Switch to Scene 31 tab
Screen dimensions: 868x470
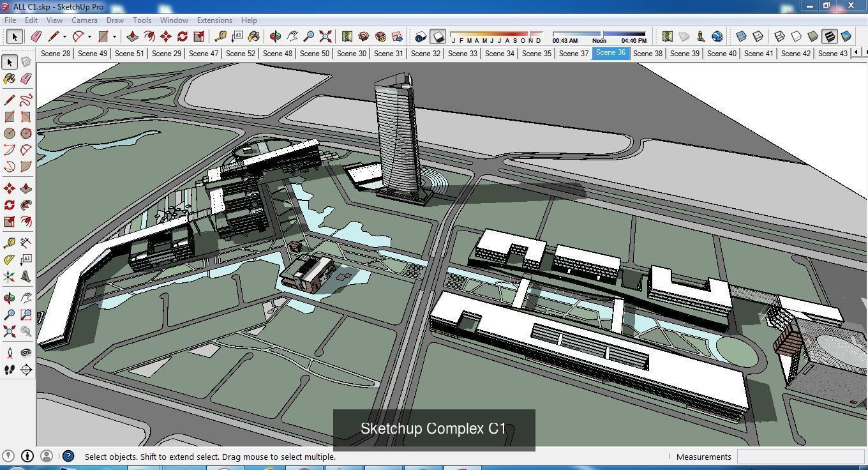tap(389, 54)
